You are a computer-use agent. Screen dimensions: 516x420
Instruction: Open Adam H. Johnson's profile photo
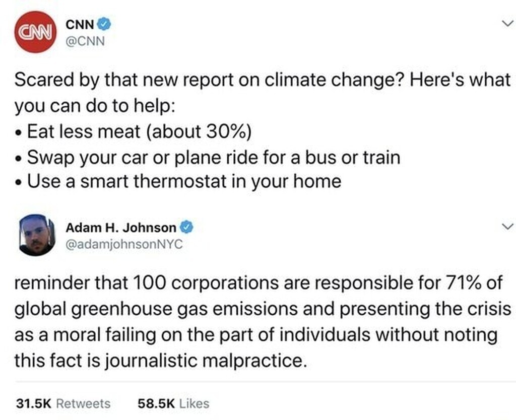pos(37,235)
